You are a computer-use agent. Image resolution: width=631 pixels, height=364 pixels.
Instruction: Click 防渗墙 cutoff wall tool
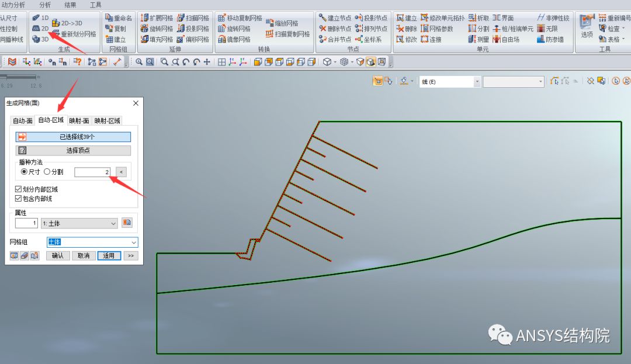pyautogui.click(x=550, y=39)
